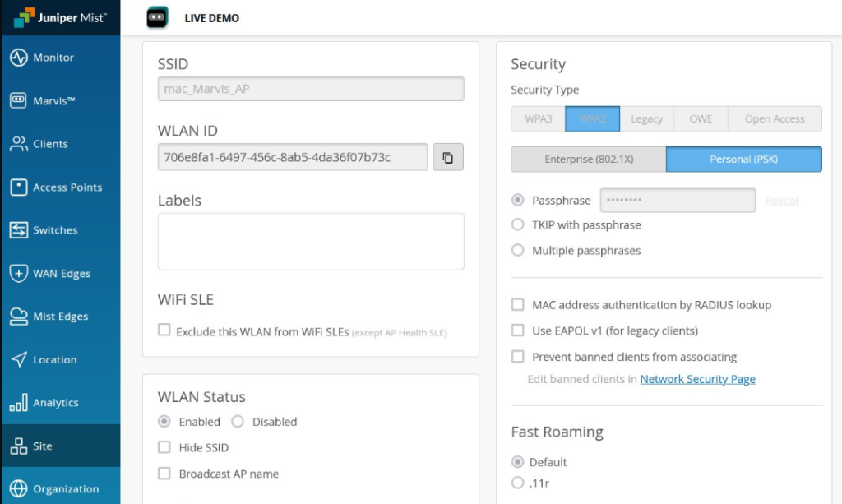Select the Passphrase radio button

(x=518, y=201)
